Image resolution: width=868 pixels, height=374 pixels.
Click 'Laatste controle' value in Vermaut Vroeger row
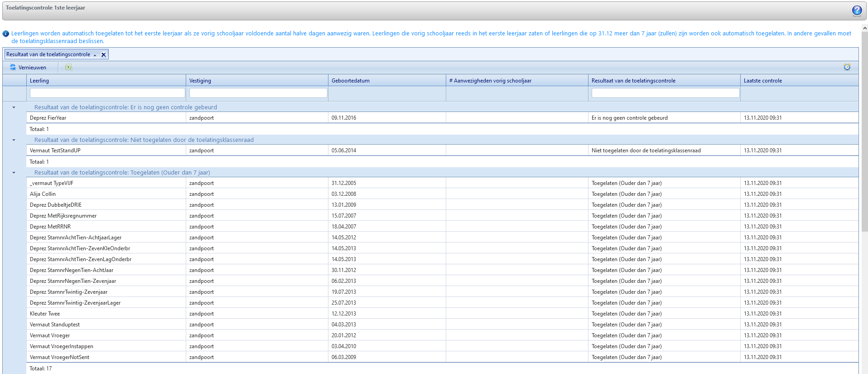coord(763,335)
